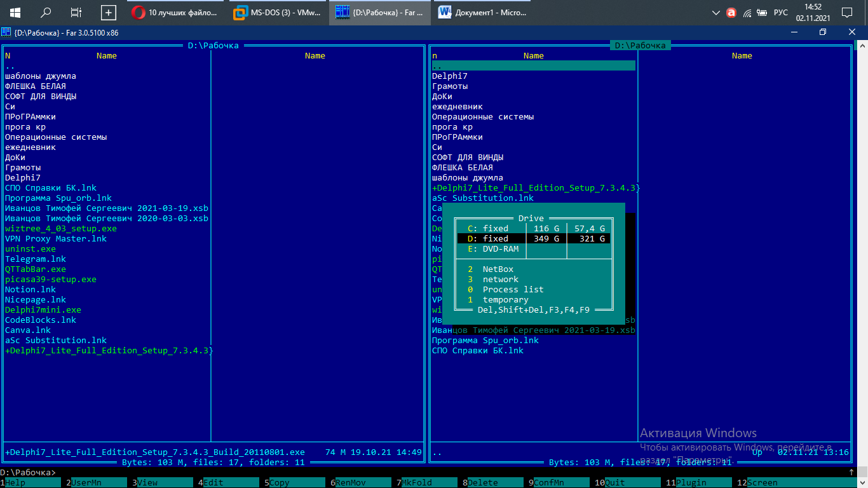Click the up arrow at command line end
The width and height of the screenshot is (868, 488).
click(x=851, y=473)
